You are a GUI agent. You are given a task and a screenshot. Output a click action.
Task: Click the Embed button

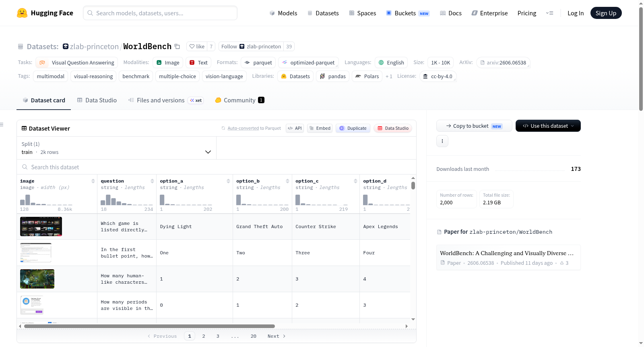click(x=320, y=128)
